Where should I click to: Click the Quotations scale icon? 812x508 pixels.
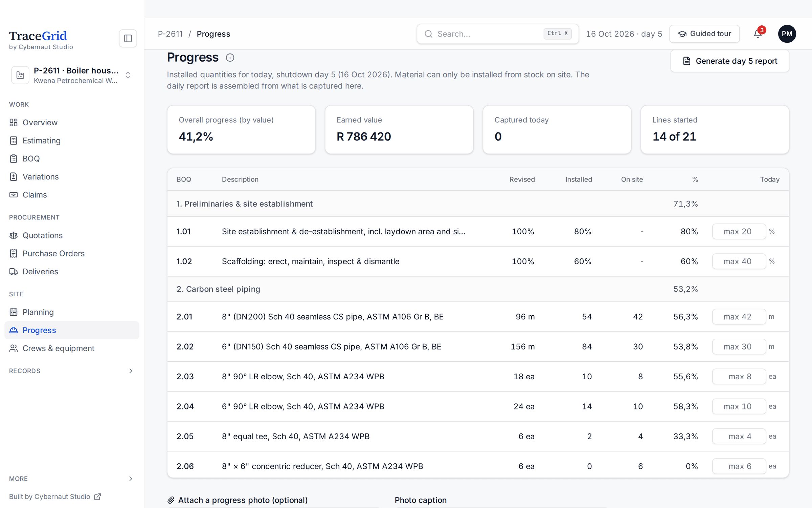point(14,235)
